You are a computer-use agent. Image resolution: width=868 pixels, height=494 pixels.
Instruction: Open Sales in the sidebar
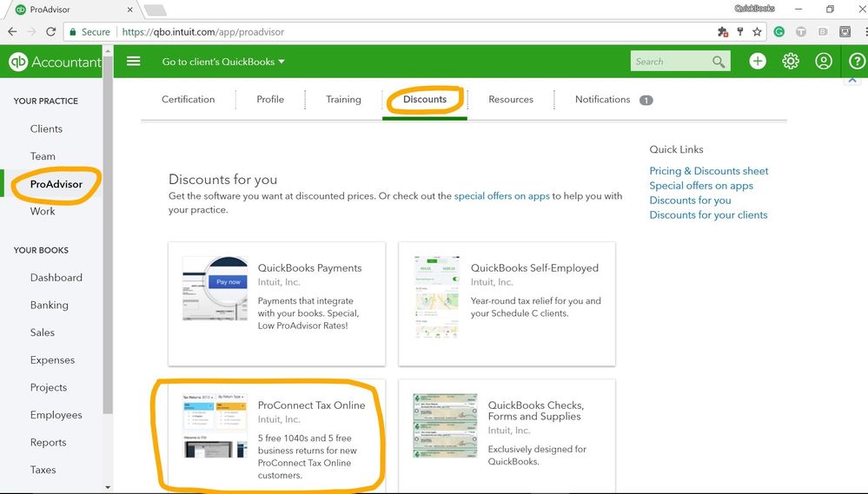[42, 333]
